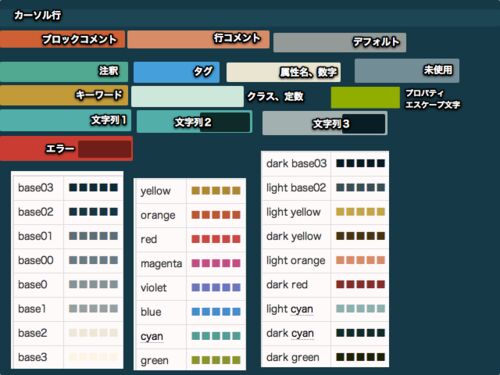
Task: Pick the yellow color squares
Action: coord(216,191)
